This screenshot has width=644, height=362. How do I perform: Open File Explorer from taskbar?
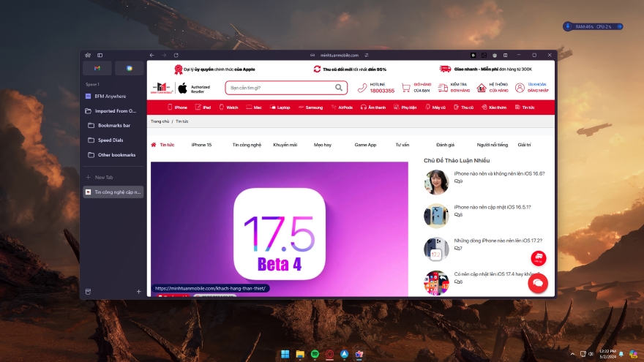[300, 354]
